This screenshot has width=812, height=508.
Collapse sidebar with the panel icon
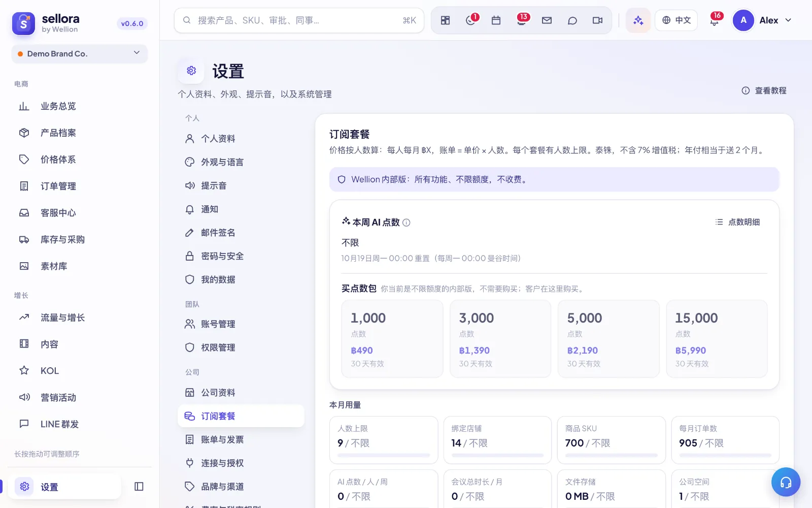point(139,487)
